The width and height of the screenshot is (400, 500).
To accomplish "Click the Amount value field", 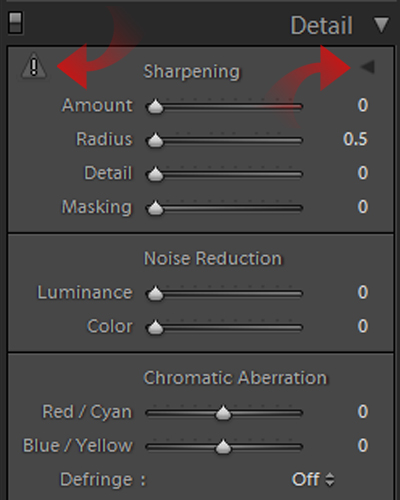I will click(x=363, y=105).
